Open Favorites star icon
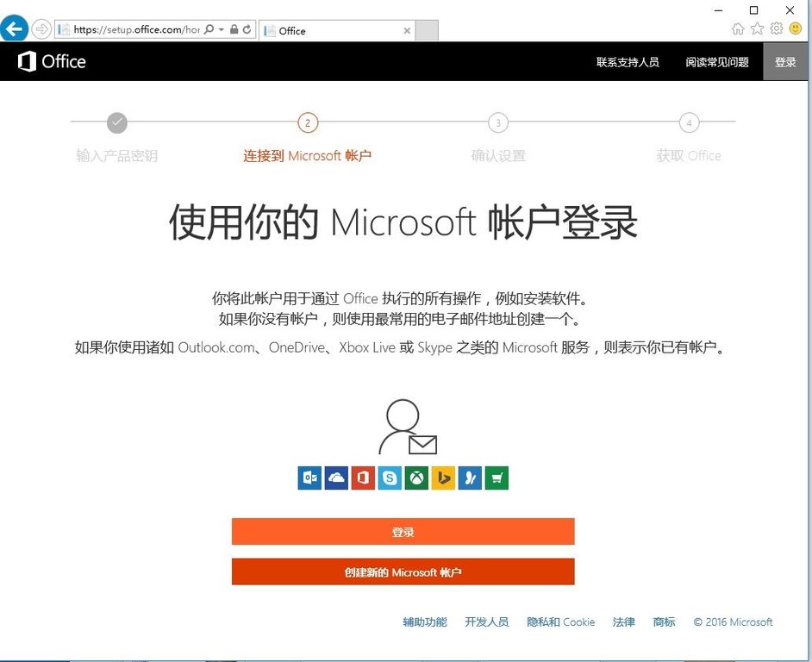The width and height of the screenshot is (812, 662). click(757, 28)
